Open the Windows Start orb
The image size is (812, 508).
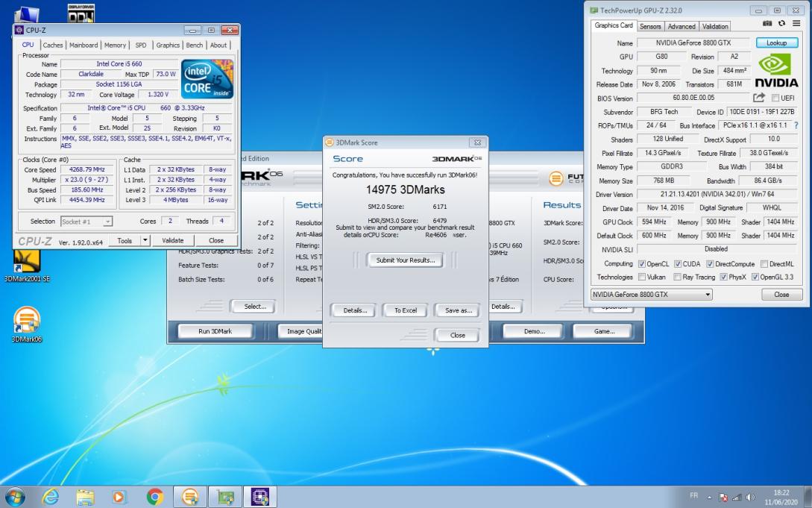point(14,497)
